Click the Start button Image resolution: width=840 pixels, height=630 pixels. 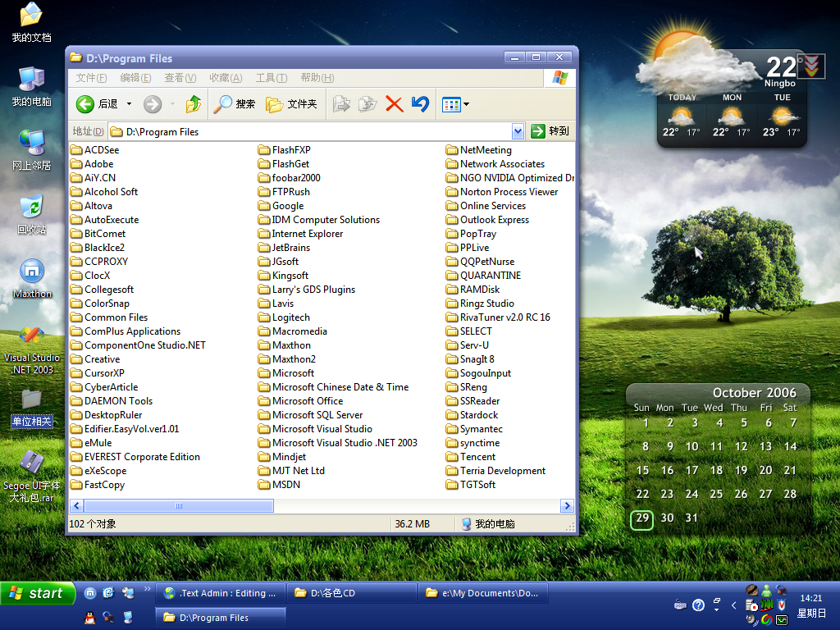[x=38, y=593]
